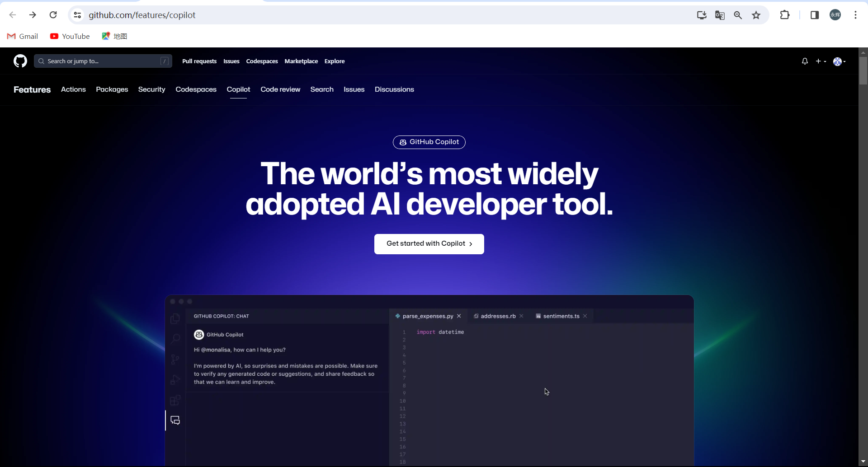This screenshot has height=467, width=868.
Task: Click the search icon in editor sidebar
Action: (175, 339)
